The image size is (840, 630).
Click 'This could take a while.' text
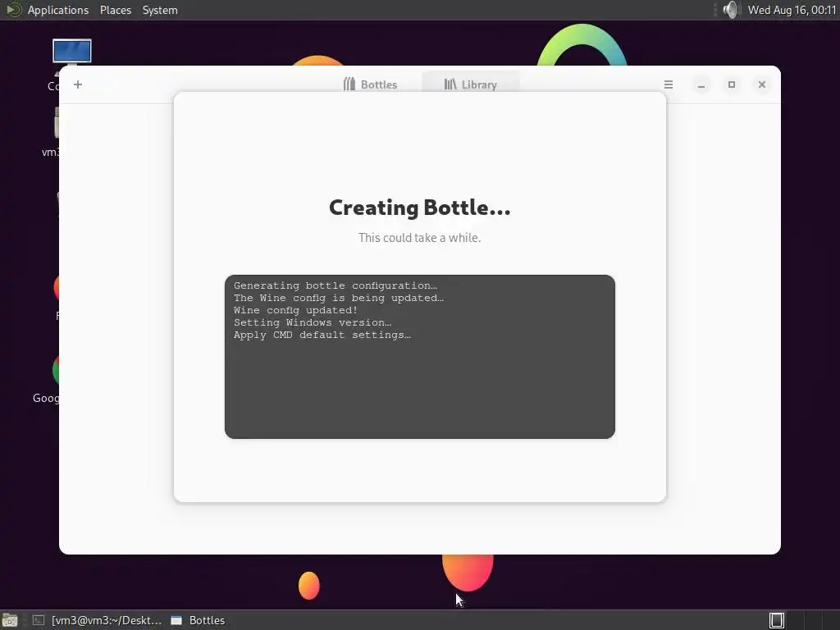point(419,238)
